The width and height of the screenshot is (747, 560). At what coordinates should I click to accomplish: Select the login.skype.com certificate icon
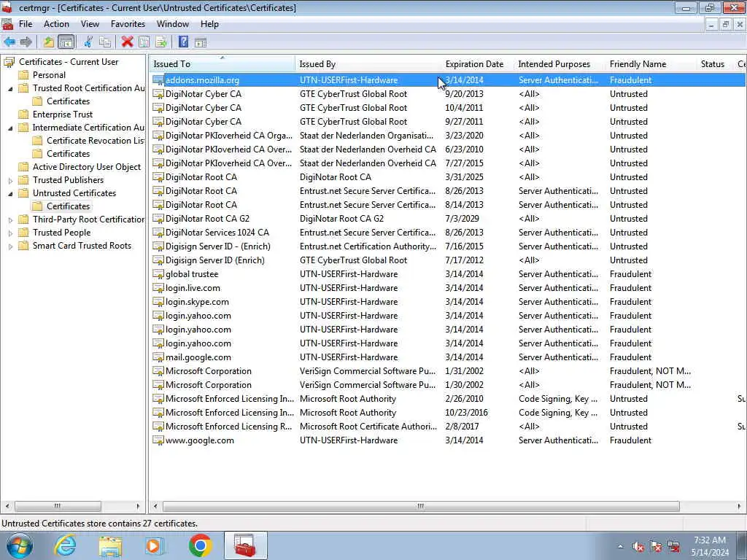(158, 302)
